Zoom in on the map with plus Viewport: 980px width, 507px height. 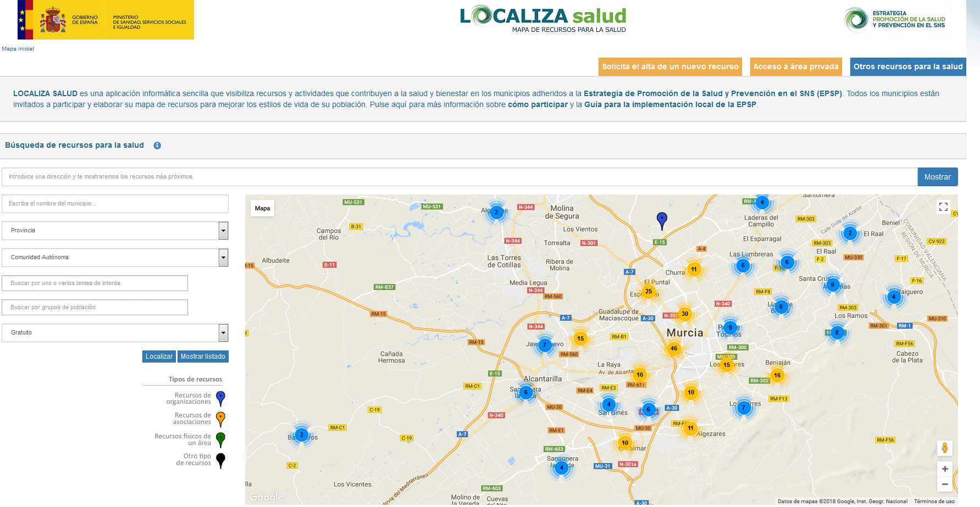945,469
